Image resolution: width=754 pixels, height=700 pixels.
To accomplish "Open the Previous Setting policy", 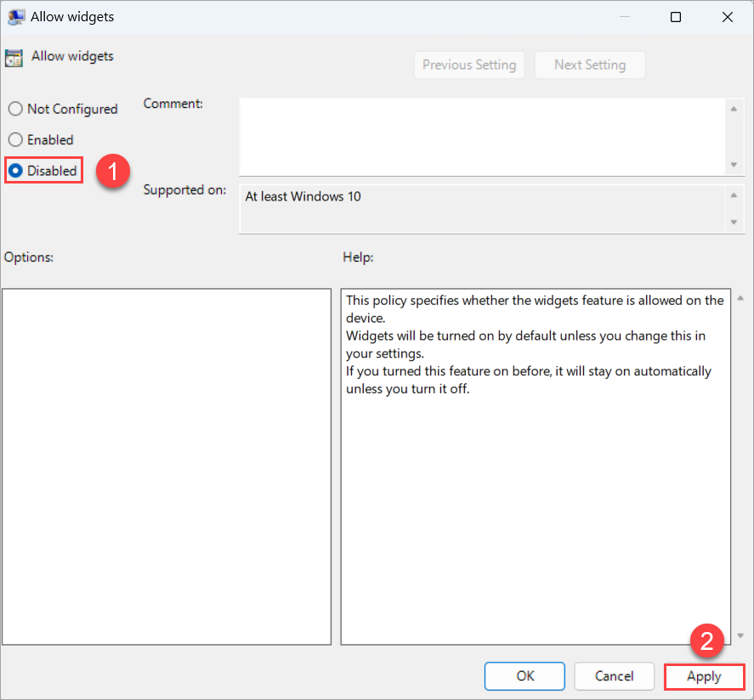I will [469, 65].
